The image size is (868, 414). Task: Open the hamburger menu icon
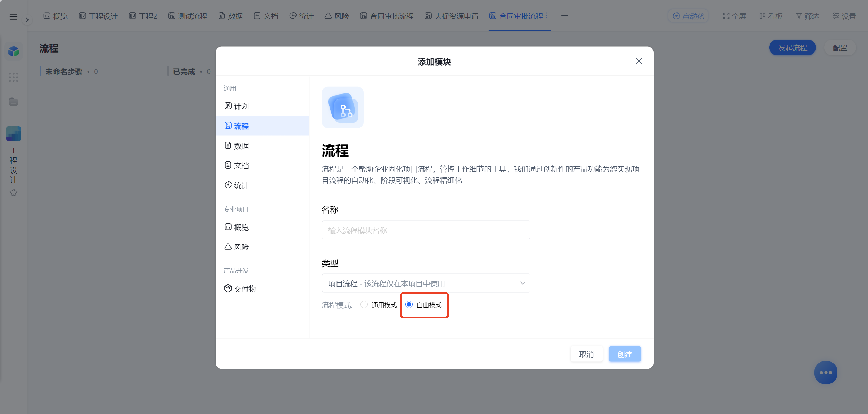click(x=13, y=16)
